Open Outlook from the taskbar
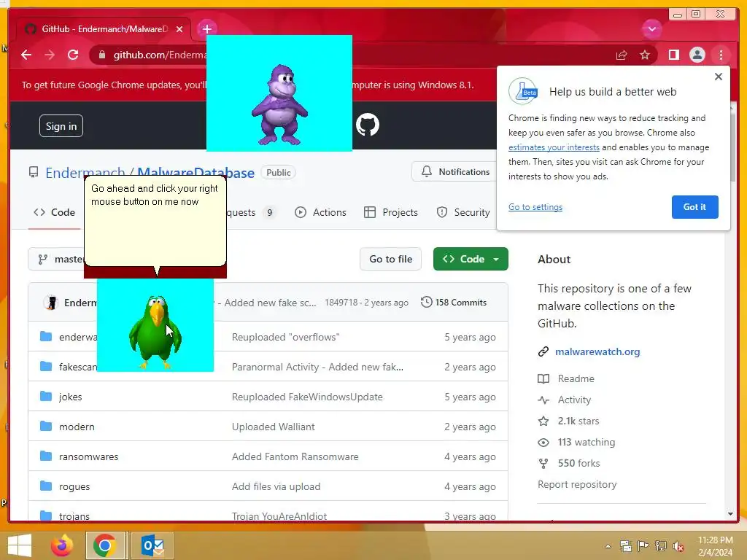The height and width of the screenshot is (560, 747). 152,545
